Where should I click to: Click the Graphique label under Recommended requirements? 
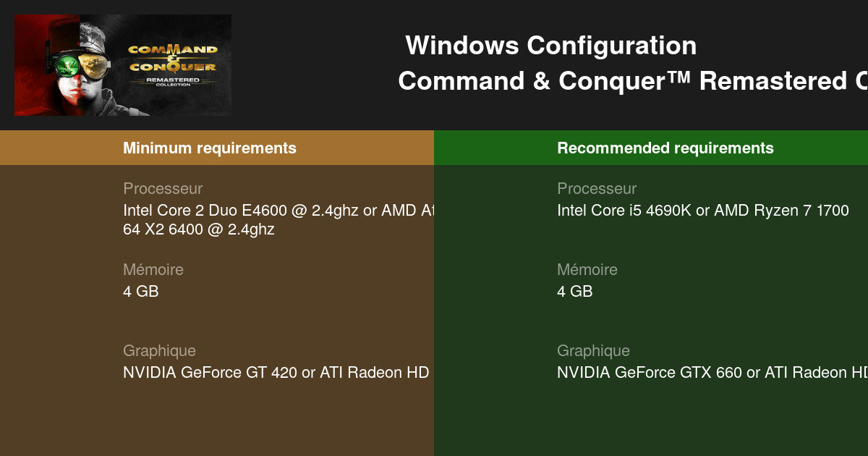[x=593, y=351]
